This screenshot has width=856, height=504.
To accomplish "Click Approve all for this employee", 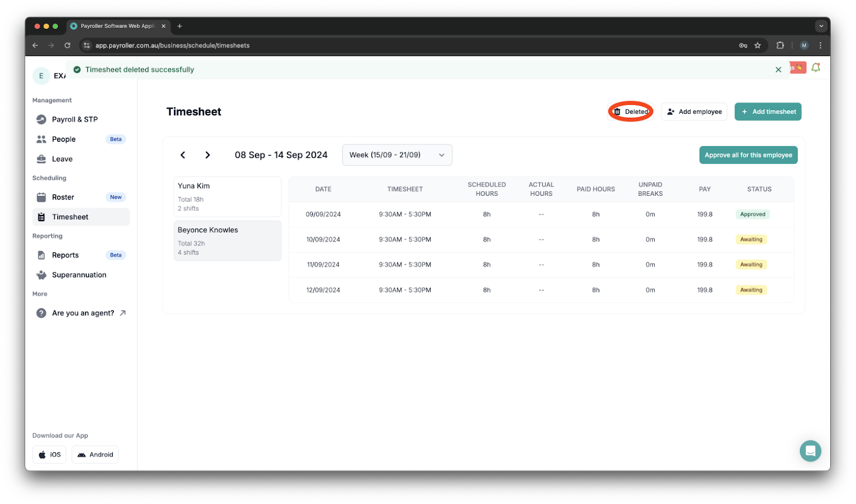I will pyautogui.click(x=748, y=155).
